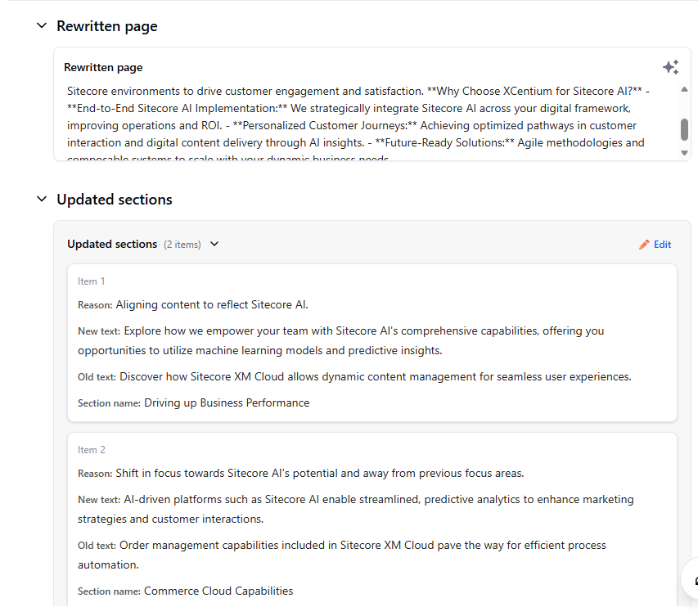Click Item 2 reason 'Shift in focus towards Sitecore'
Image resolution: width=698 pixels, height=616 pixels.
click(319, 474)
